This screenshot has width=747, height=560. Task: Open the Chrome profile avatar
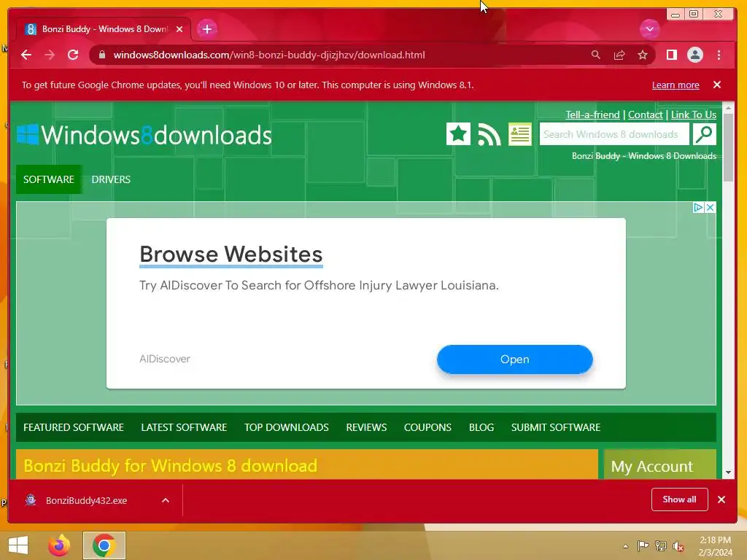[x=695, y=55]
